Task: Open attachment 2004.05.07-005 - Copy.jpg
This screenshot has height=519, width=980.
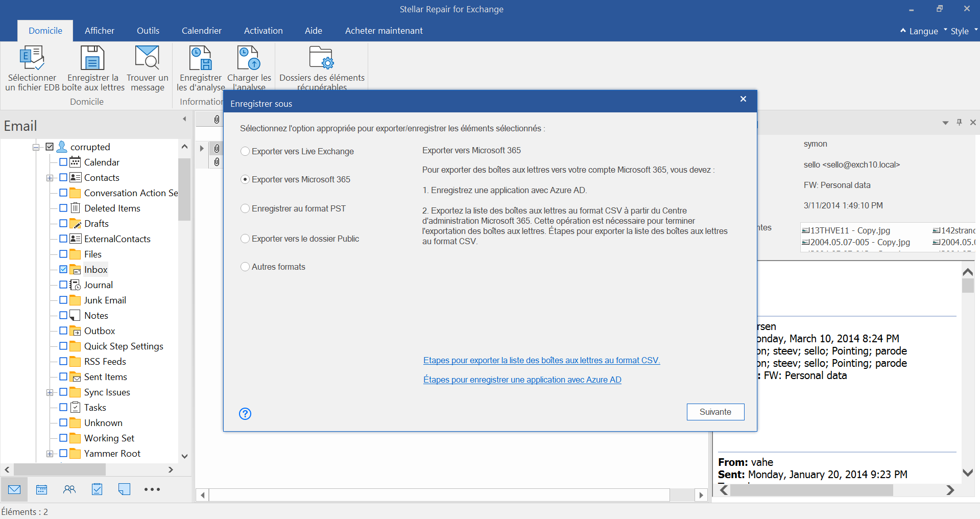Action: tap(856, 242)
